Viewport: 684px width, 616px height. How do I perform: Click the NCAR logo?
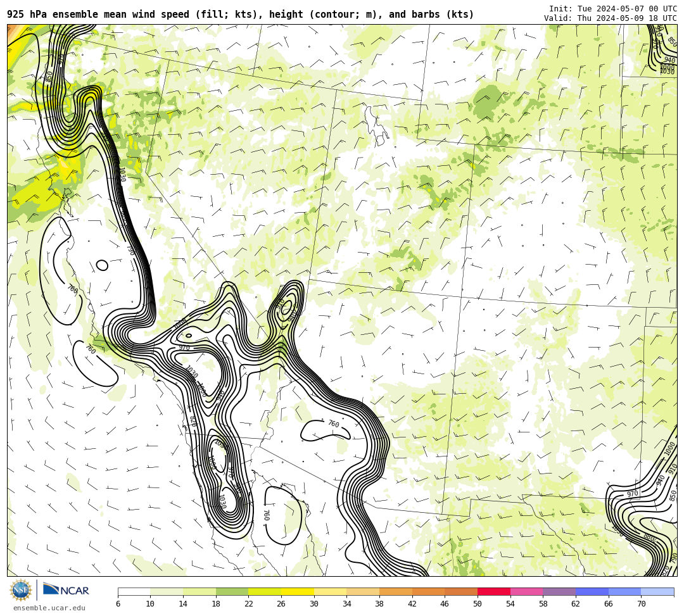tap(66, 590)
